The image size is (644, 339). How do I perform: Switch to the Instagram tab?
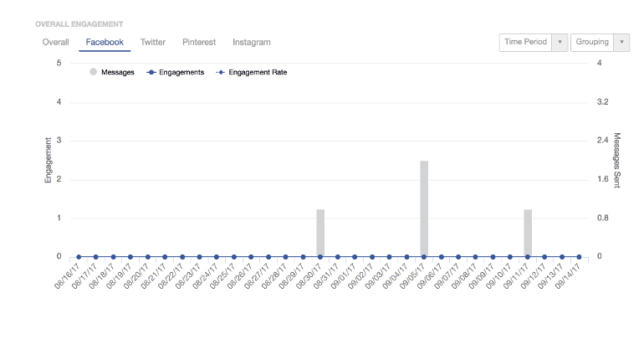tap(251, 42)
